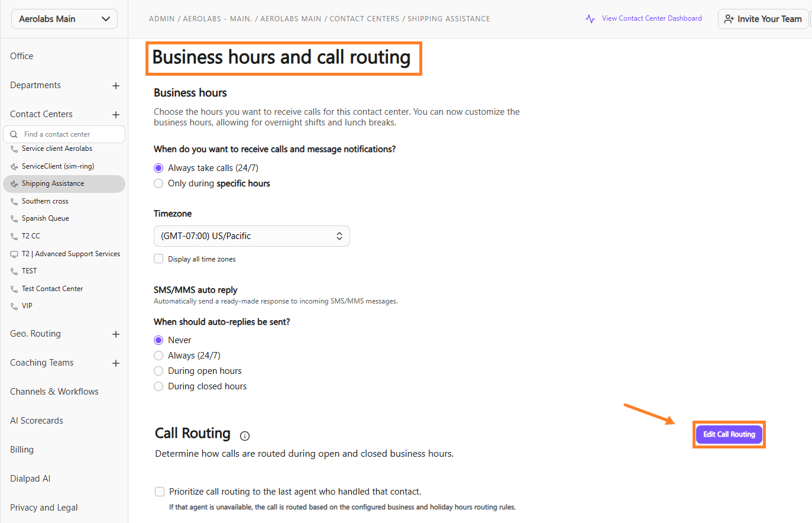Open the Aerolabs Main office dropdown
Viewport: 812px width, 523px height.
point(64,19)
